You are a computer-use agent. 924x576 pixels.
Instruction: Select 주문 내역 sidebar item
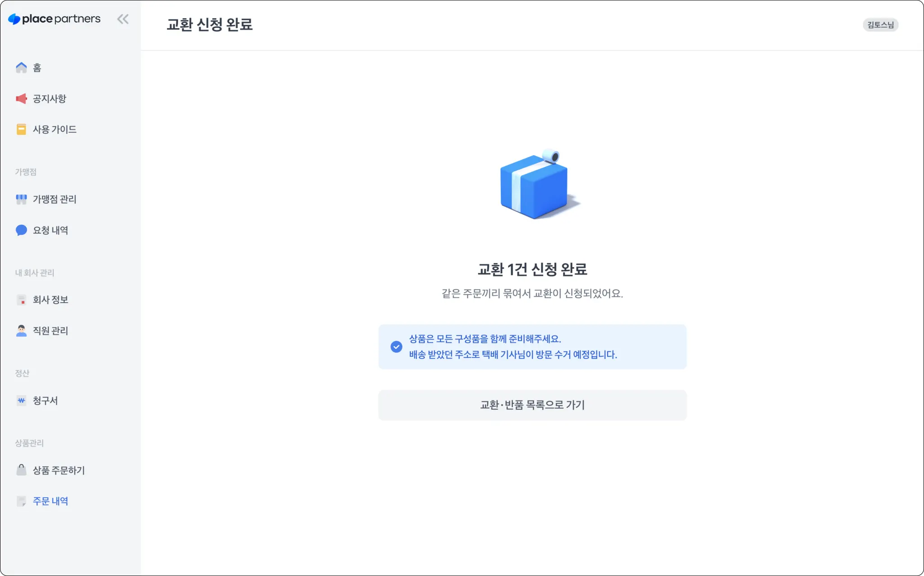[x=51, y=501]
